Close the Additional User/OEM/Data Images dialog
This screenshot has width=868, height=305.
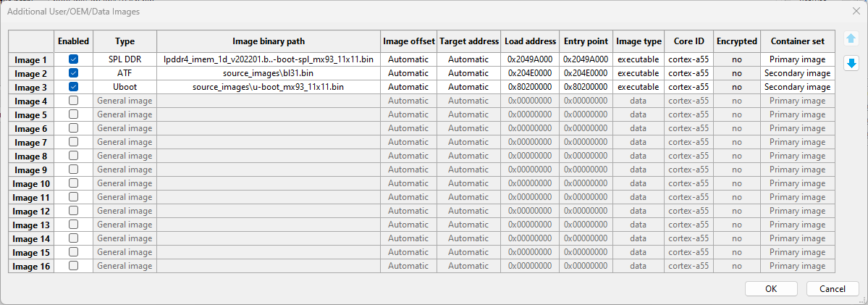(x=856, y=11)
